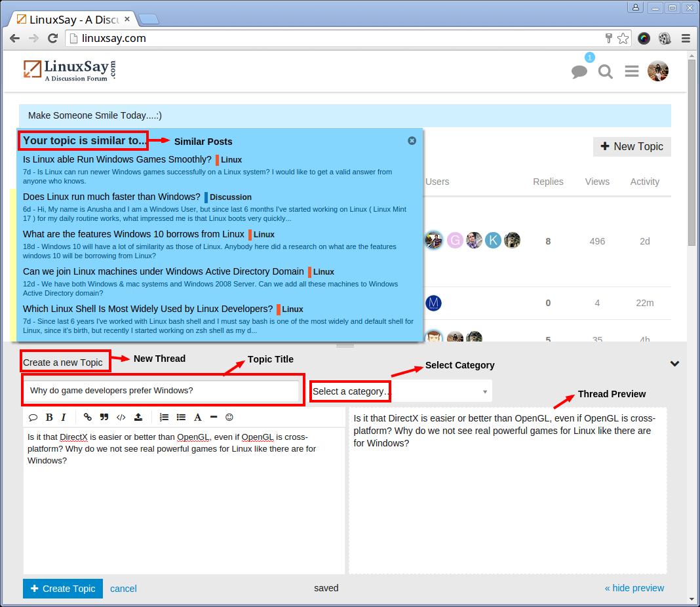Insert a hyperlink using the link icon
This screenshot has height=607, width=700.
pos(88,418)
